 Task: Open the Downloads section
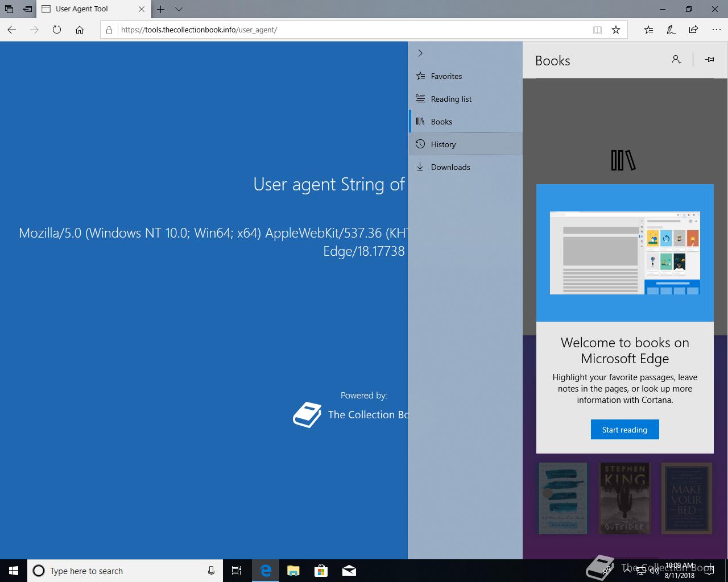pyautogui.click(x=466, y=167)
